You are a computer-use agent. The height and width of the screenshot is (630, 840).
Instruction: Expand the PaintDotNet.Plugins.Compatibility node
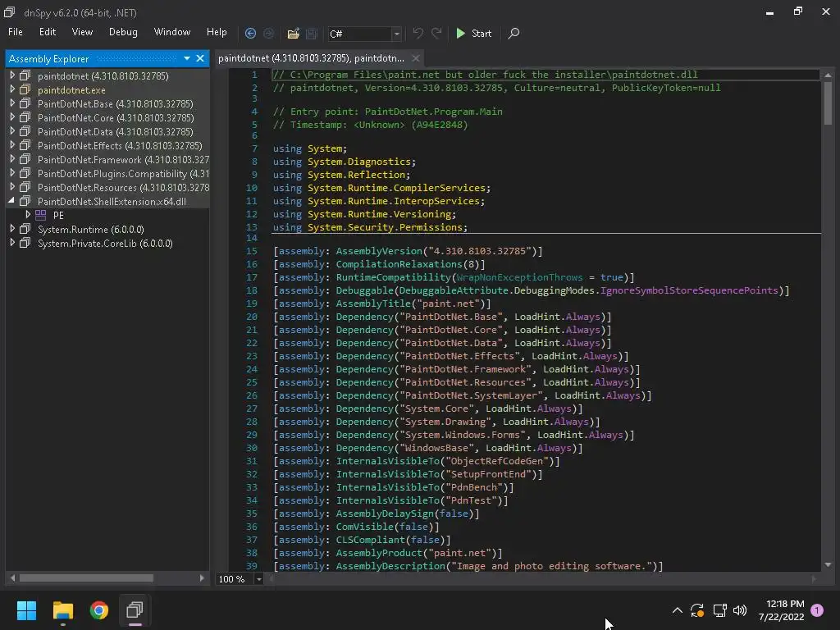[12, 173]
